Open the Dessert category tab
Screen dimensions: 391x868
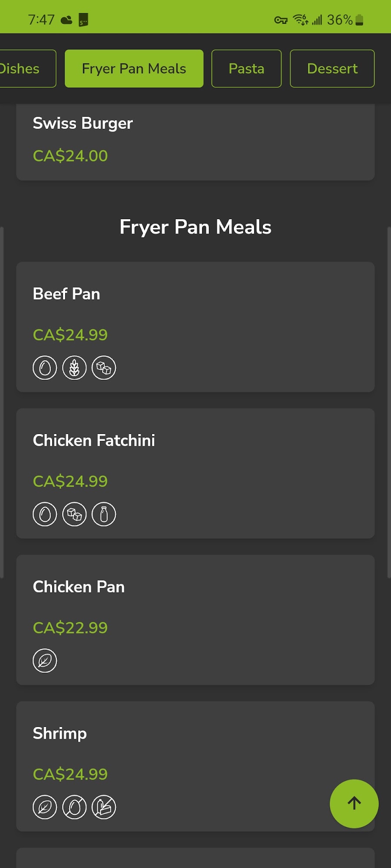coord(332,68)
